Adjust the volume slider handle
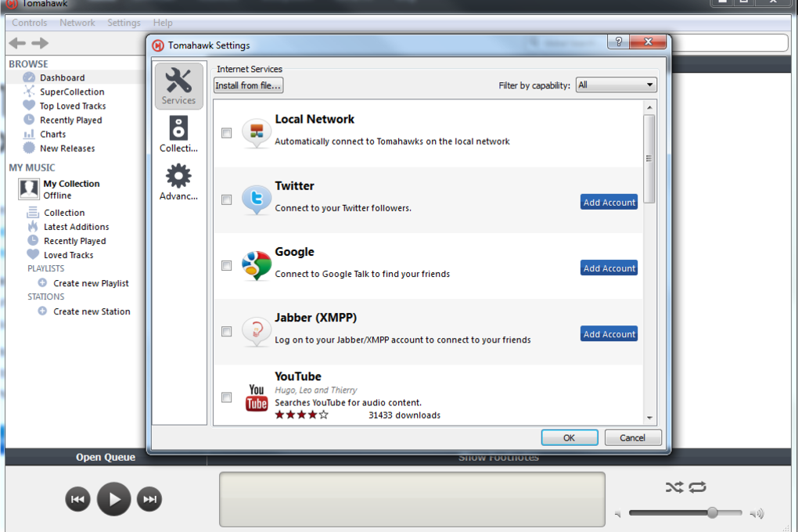This screenshot has width=798, height=532. pyautogui.click(x=713, y=512)
